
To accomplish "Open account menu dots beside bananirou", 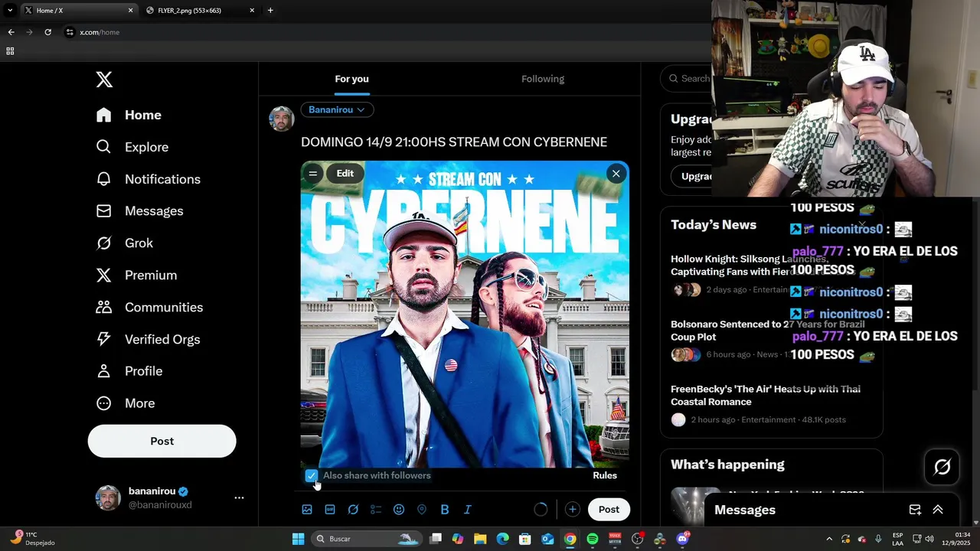I will point(239,497).
